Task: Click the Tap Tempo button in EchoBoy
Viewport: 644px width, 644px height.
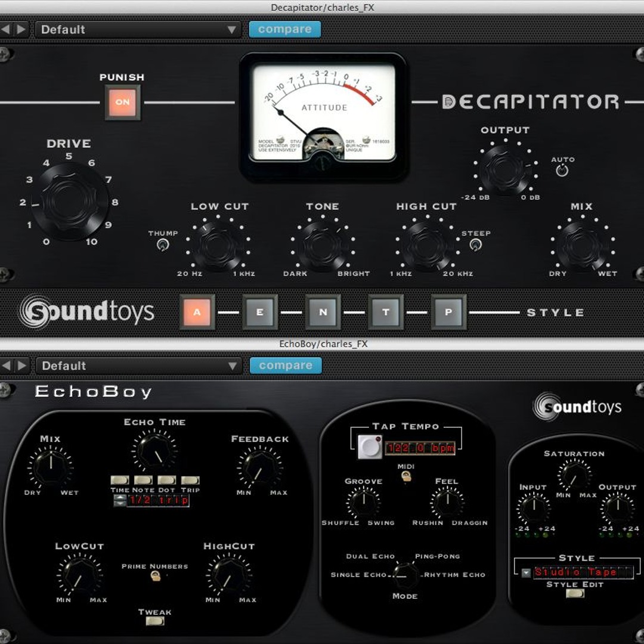Action: pyautogui.click(x=369, y=447)
